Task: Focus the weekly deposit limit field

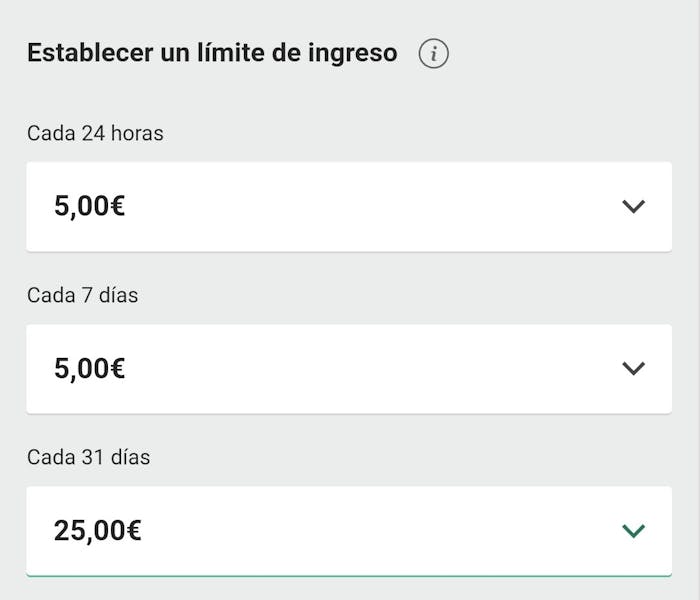Action: pos(348,368)
